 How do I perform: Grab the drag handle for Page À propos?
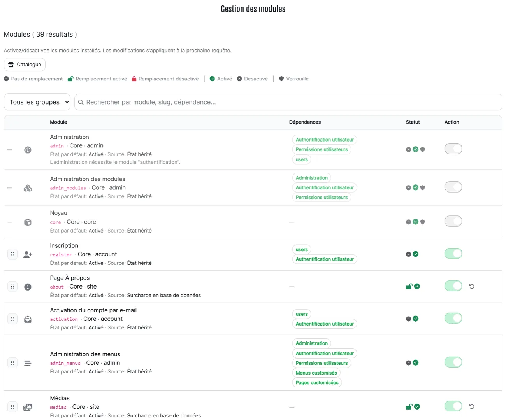point(12,287)
